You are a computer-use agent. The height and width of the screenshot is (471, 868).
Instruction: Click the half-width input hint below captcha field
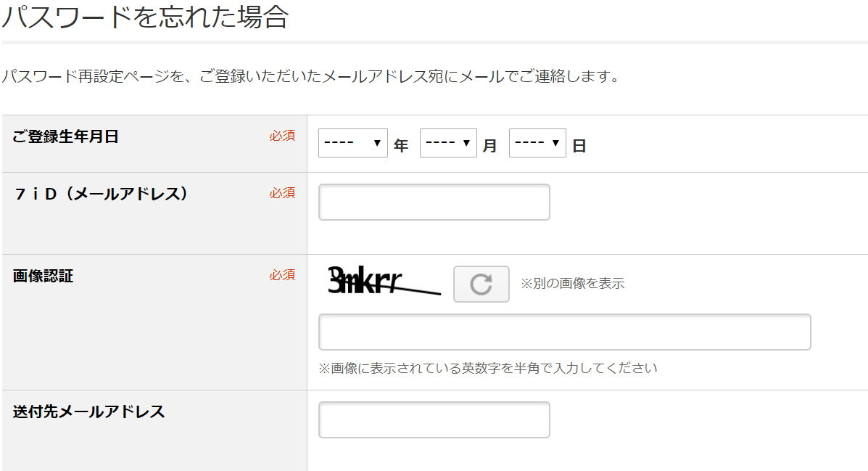click(x=488, y=368)
